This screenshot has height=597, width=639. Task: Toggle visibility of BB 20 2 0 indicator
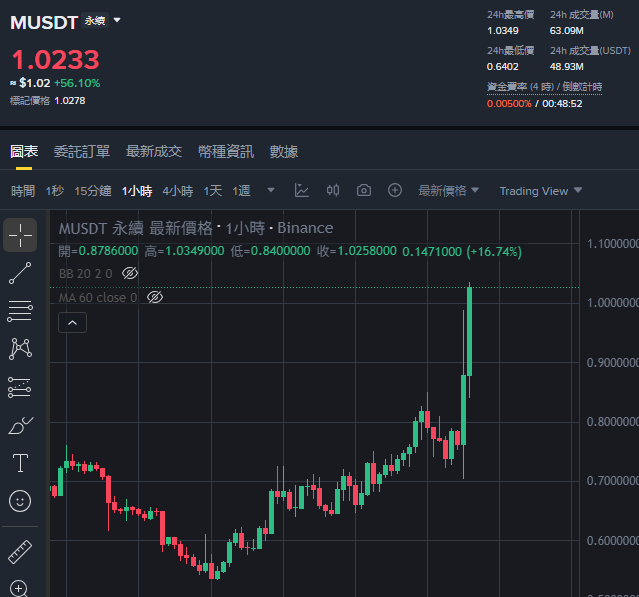pos(130,273)
